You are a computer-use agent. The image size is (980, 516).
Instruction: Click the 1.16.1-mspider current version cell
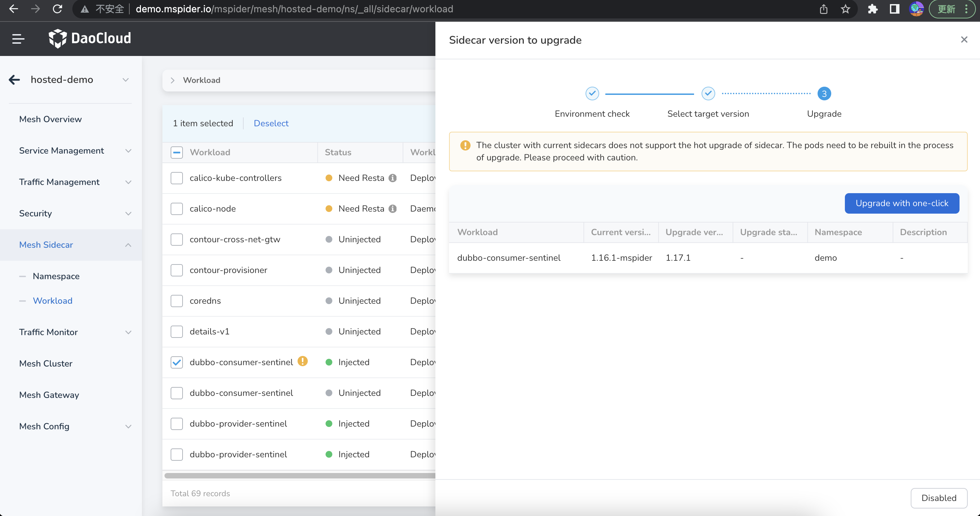point(621,258)
